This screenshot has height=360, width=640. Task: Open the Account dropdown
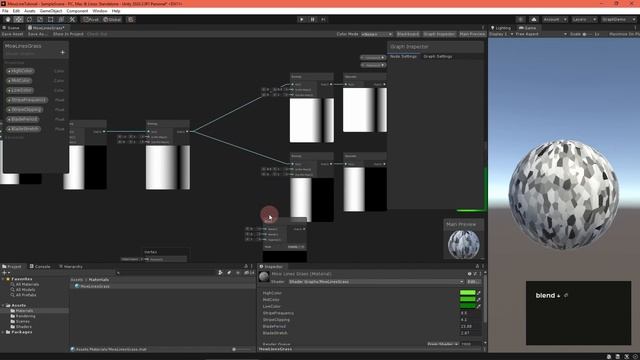click(x=555, y=19)
